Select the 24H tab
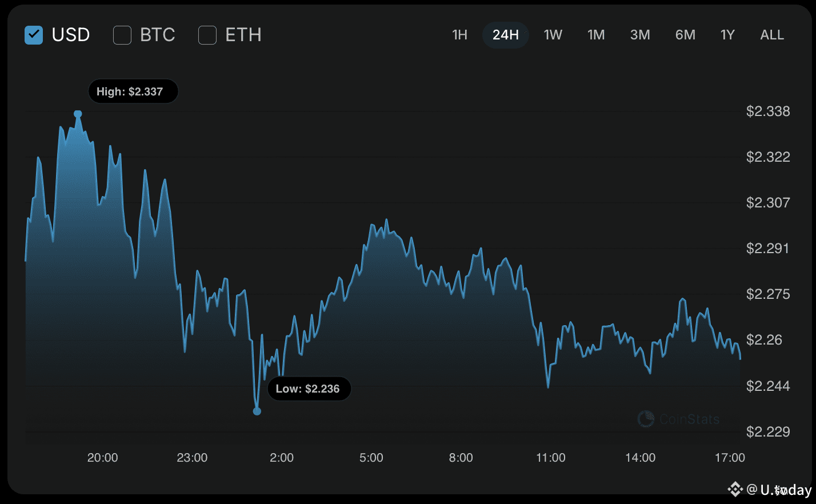 [505, 35]
